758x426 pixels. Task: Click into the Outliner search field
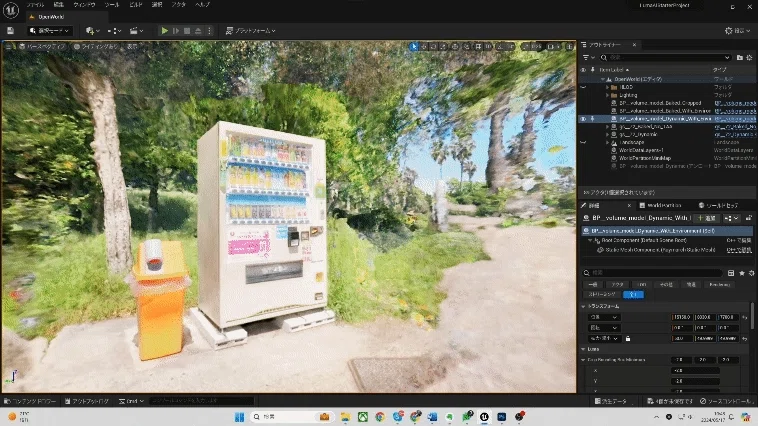pyautogui.click(x=665, y=58)
